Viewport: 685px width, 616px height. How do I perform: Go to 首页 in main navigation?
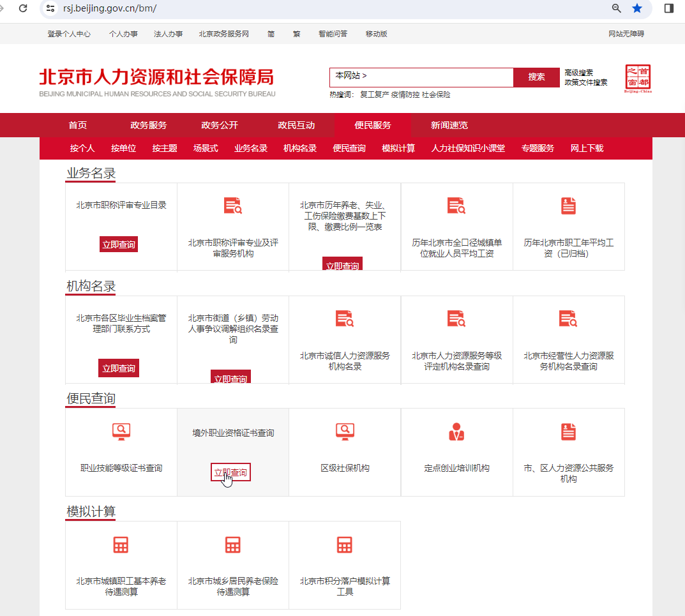tap(78, 125)
